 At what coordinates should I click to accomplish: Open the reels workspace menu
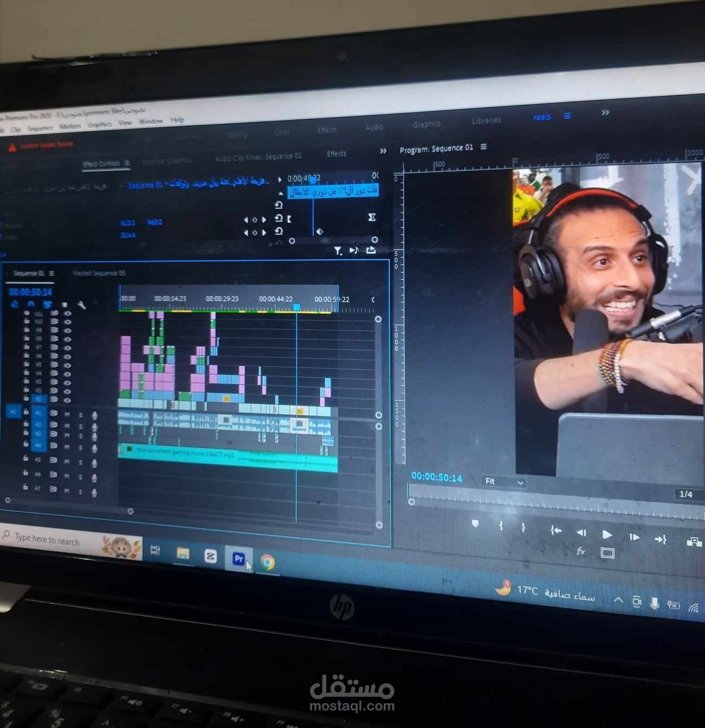pyautogui.click(x=567, y=116)
